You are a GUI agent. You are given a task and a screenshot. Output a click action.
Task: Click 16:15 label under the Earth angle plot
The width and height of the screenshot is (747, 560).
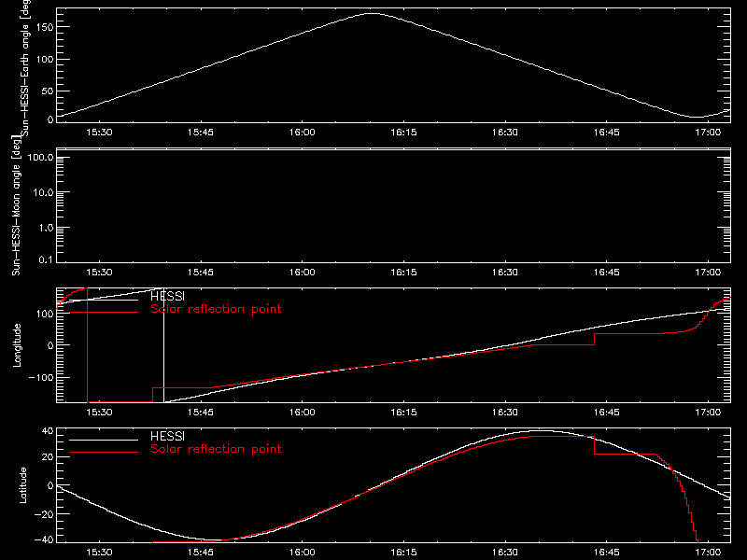point(403,133)
